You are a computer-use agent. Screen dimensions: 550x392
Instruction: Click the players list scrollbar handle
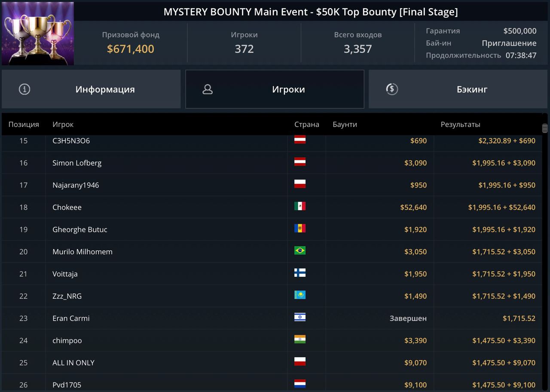tap(545, 128)
